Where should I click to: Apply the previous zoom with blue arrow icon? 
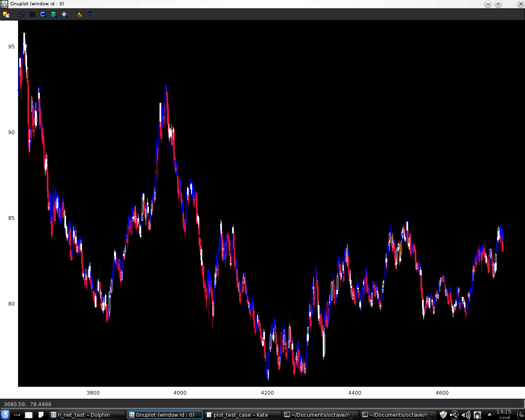coord(43,14)
